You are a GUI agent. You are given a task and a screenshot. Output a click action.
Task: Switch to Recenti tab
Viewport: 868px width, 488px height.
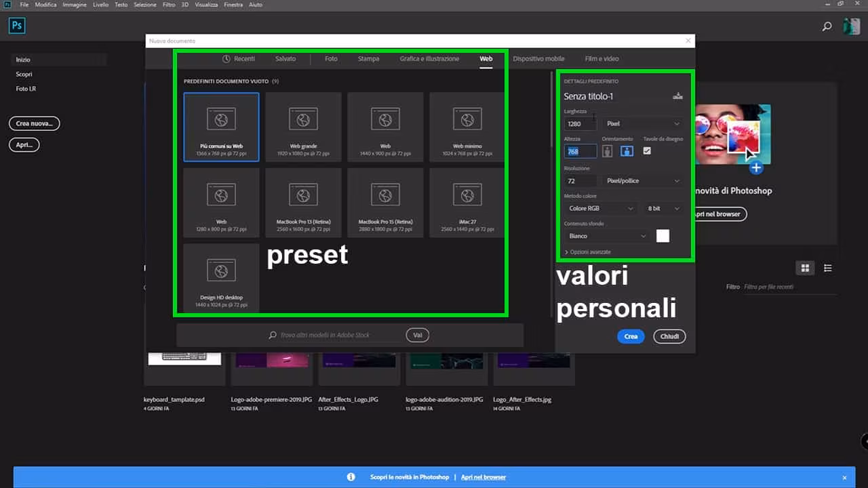coord(238,59)
